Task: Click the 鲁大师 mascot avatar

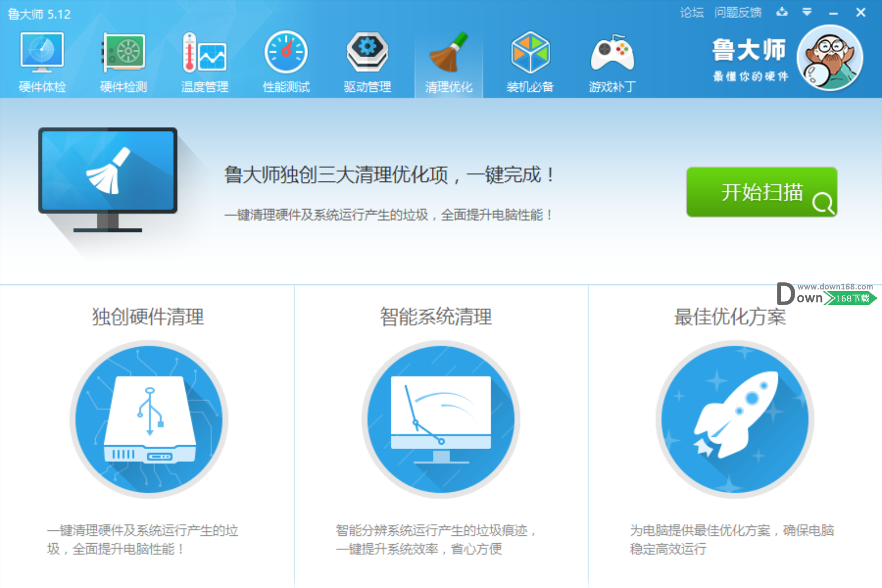Action: point(830,58)
